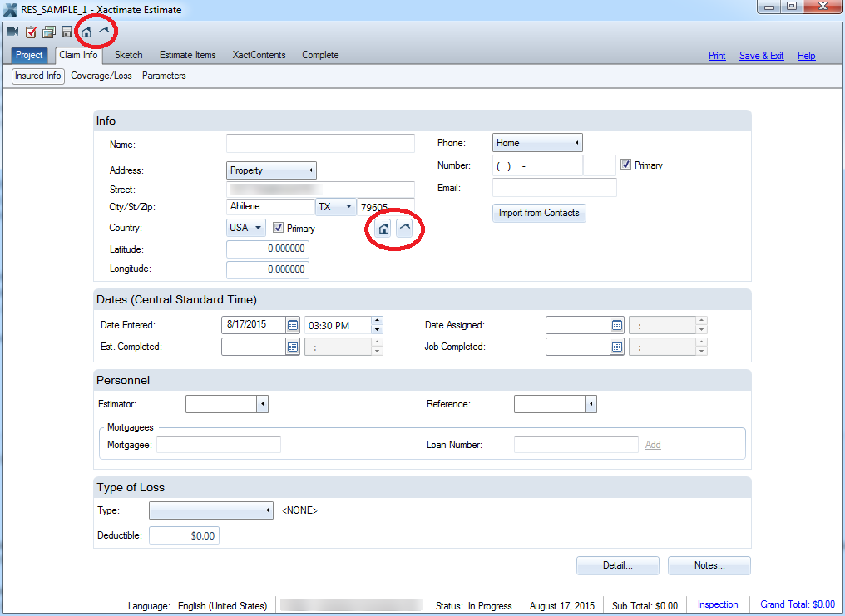This screenshot has width=845, height=616.
Task: Adjust the Date Entered time spinner
Action: 378,325
